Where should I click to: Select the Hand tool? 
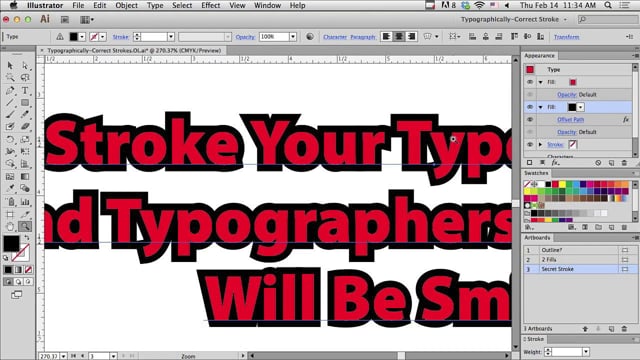(10, 226)
